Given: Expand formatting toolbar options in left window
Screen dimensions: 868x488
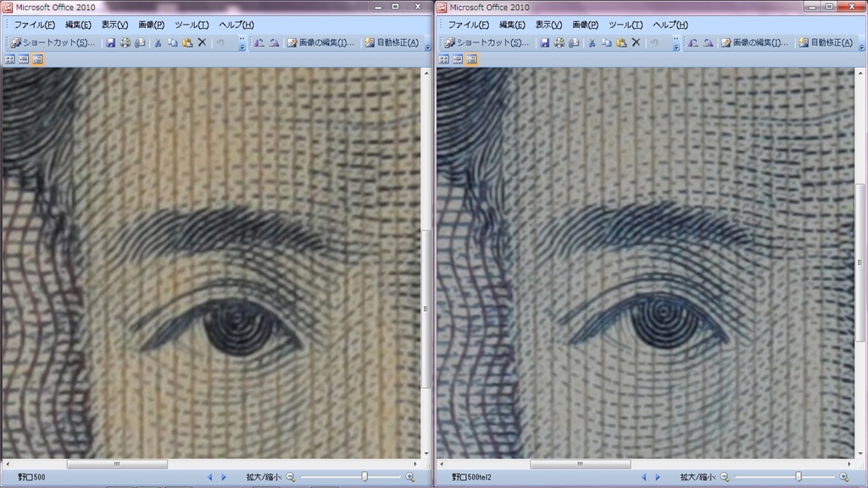Looking at the screenshot, I should 428,43.
